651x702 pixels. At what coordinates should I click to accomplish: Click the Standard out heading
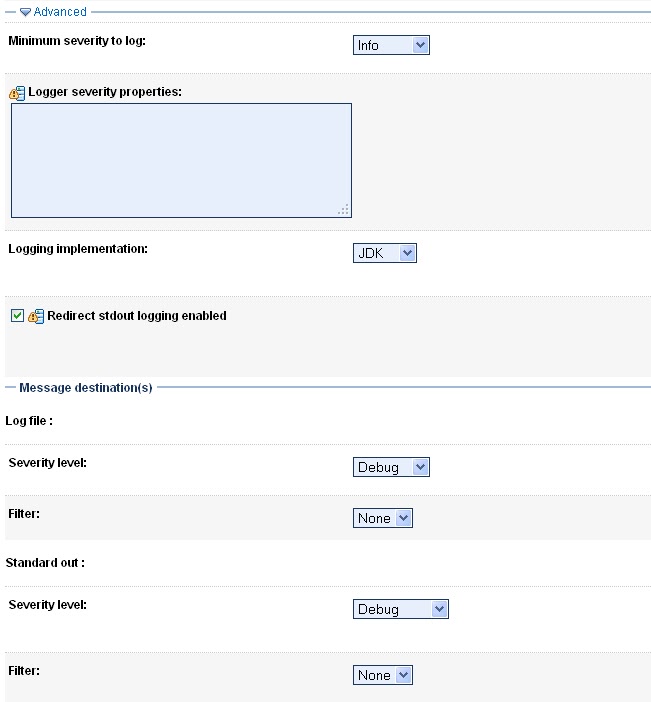45,562
